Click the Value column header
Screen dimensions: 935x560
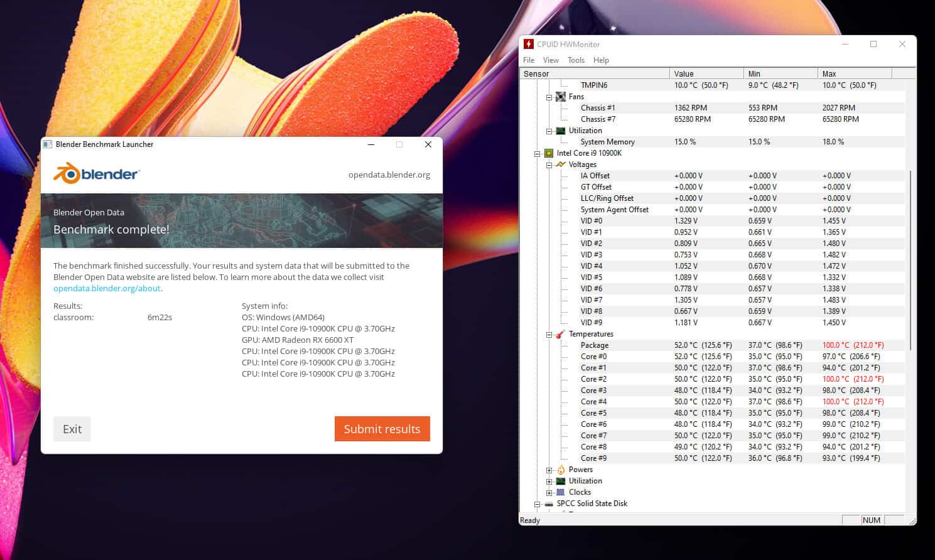(x=706, y=73)
